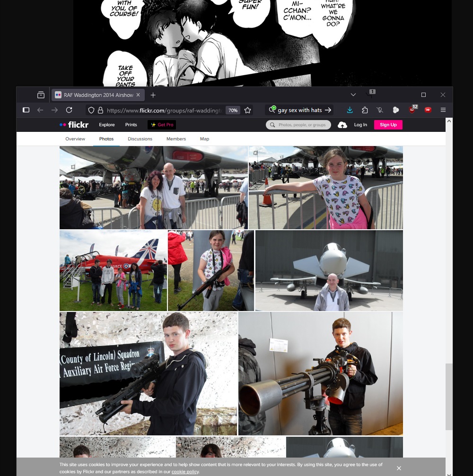Click Flickr's Photos, people, or groups search
This screenshot has width=473, height=476.
point(298,125)
